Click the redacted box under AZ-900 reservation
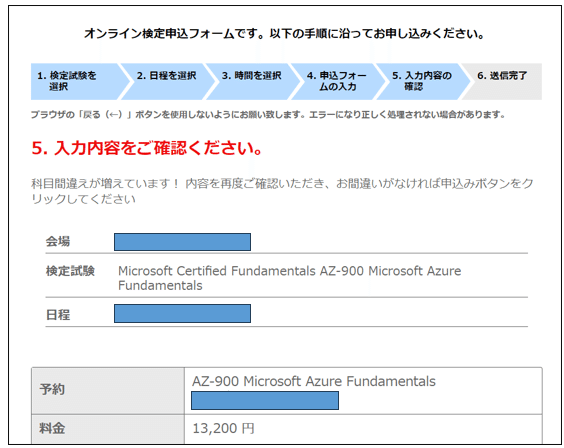Screen dimensions: 564x448 coord(265,401)
